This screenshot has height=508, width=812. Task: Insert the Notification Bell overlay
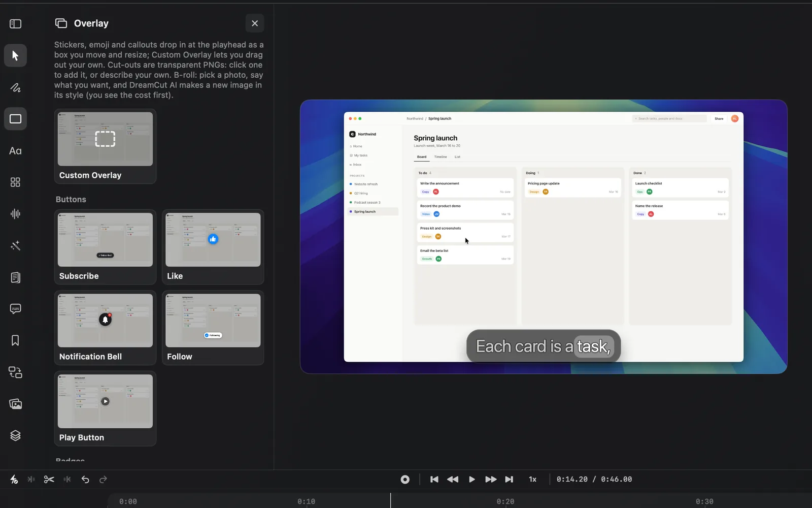[105, 328]
